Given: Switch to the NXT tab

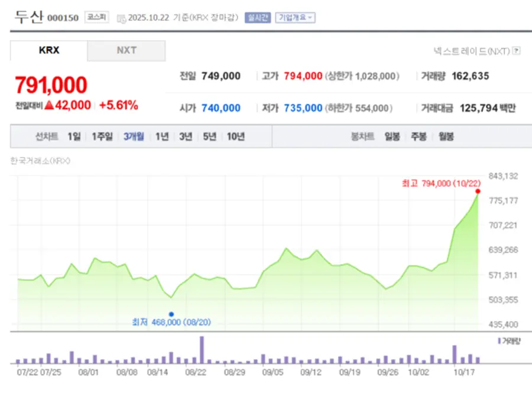Looking at the screenshot, I should (126, 51).
